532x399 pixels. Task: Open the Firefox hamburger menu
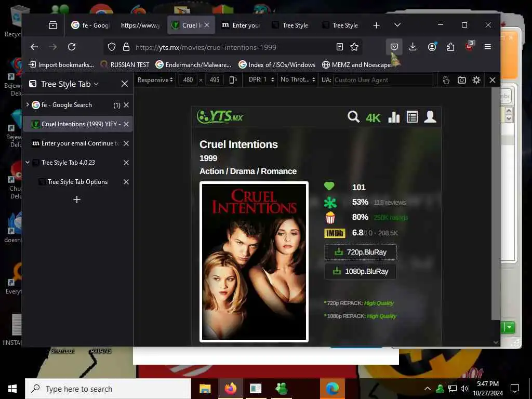tap(488, 47)
